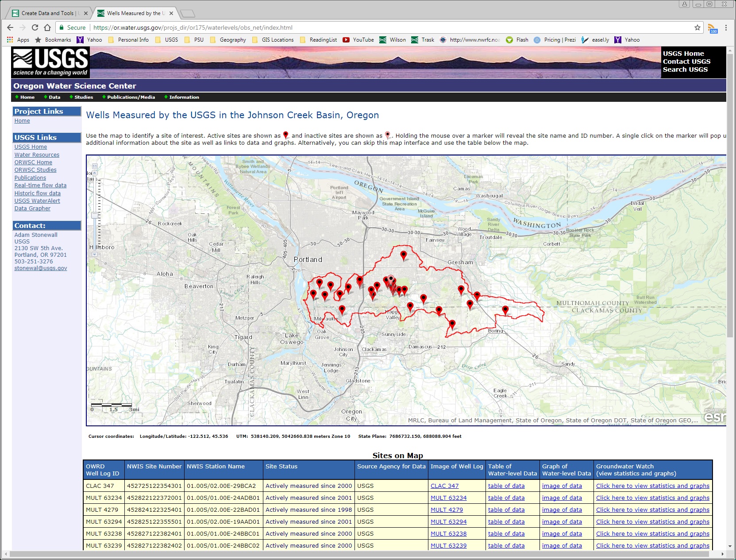
Task: Open the USGS WaterAlert link
Action: pyautogui.click(x=37, y=201)
